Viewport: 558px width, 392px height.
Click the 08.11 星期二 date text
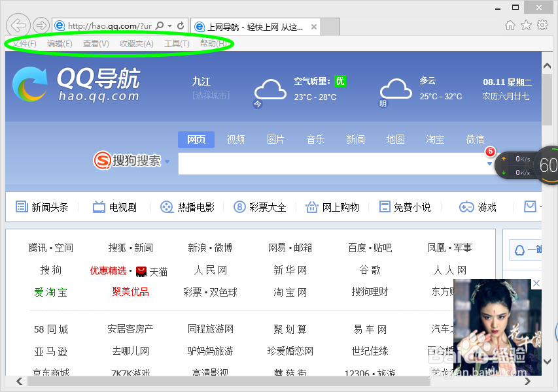click(x=507, y=82)
